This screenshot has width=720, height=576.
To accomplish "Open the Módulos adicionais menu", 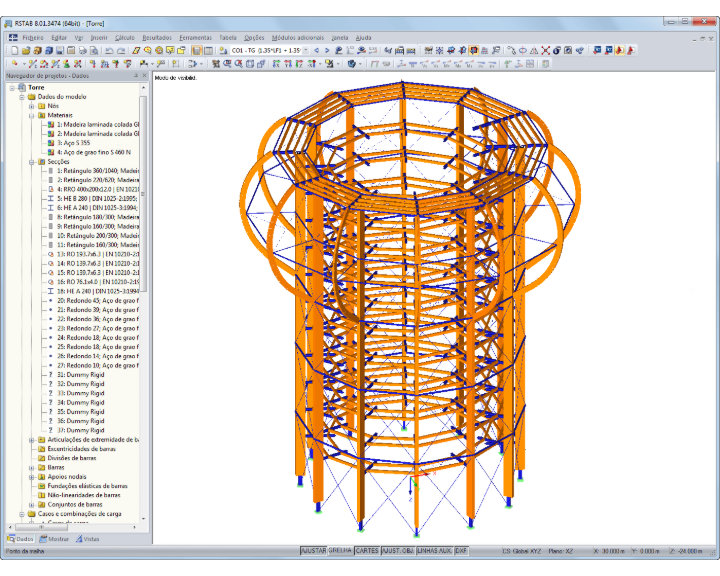I will 298,38.
